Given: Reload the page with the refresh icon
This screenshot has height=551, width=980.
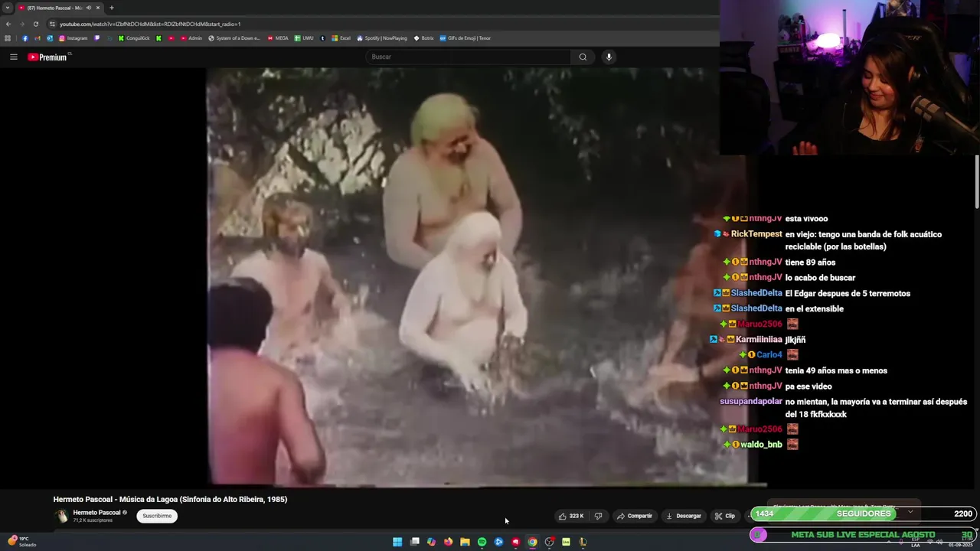Looking at the screenshot, I should (x=35, y=24).
